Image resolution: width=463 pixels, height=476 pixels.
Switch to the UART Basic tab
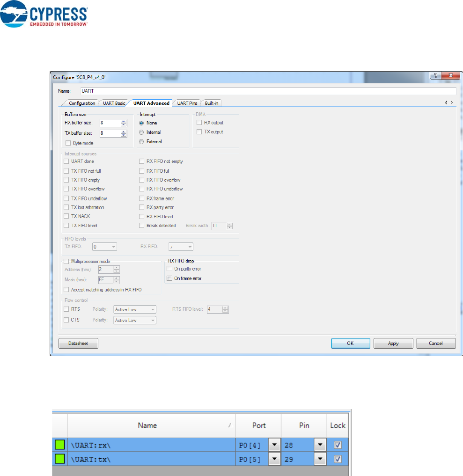tap(114, 103)
